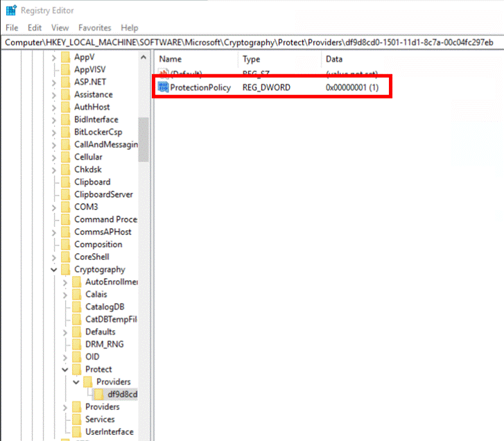Open the Edit menu

click(x=35, y=28)
